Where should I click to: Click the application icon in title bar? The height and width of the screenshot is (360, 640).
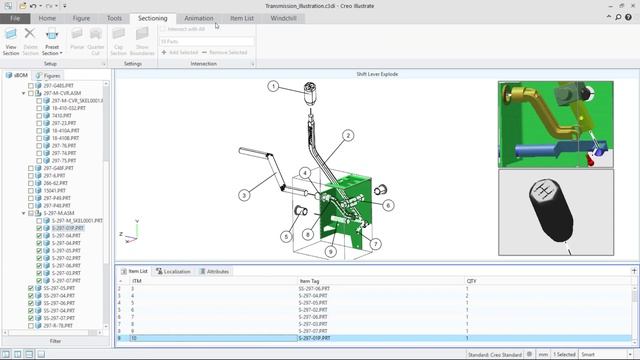8,6
